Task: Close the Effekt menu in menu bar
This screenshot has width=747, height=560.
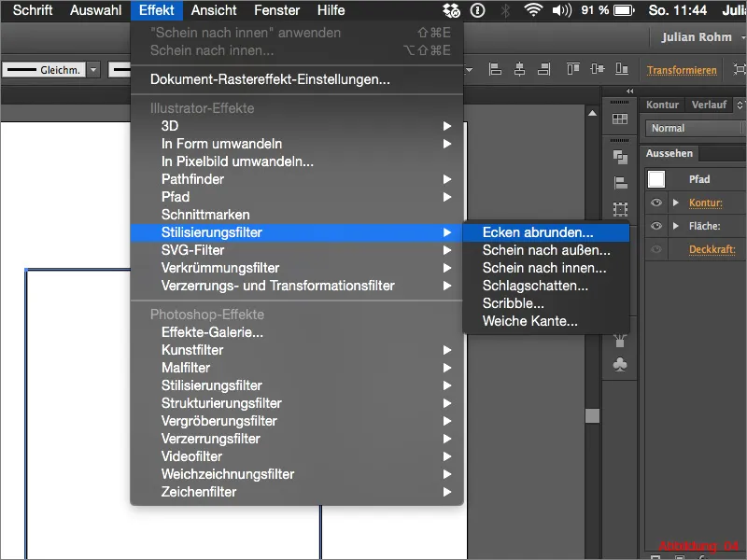Action: click(x=157, y=10)
